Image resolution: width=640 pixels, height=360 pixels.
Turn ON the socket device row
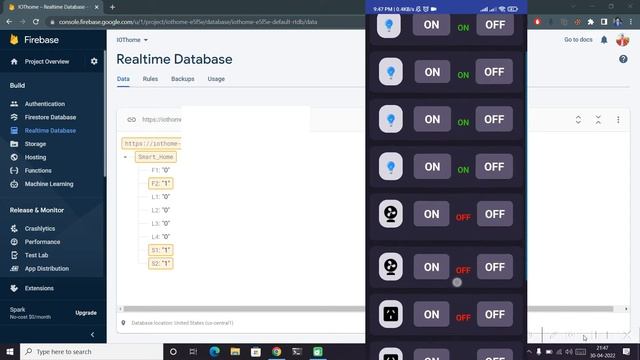[431, 314]
